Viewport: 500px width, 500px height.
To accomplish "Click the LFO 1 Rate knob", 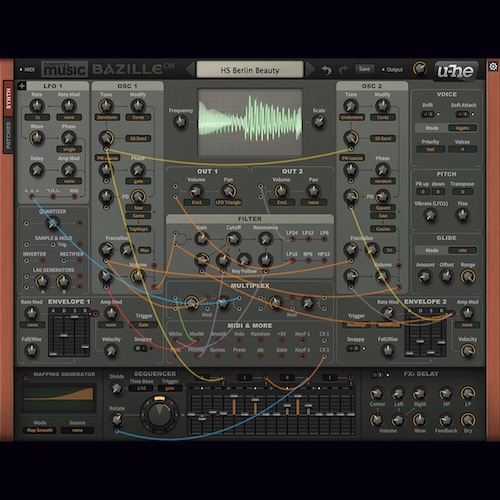I will click(37, 106).
